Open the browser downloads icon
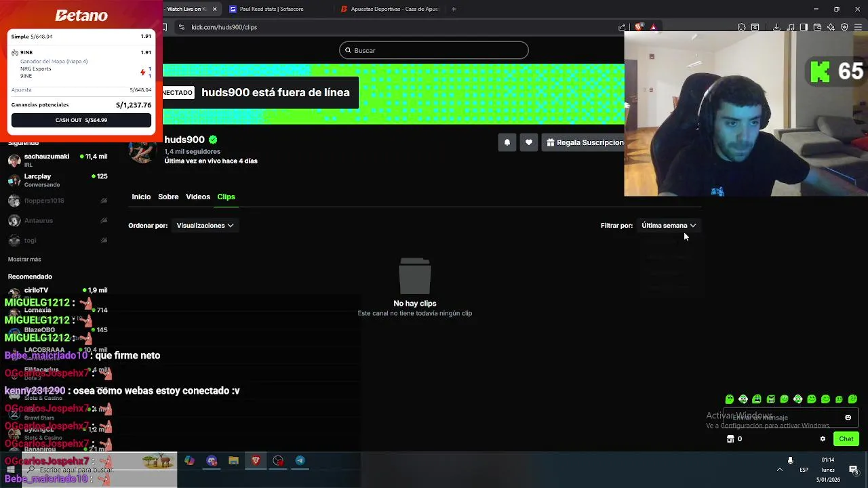The image size is (868, 488). pyautogui.click(x=776, y=27)
